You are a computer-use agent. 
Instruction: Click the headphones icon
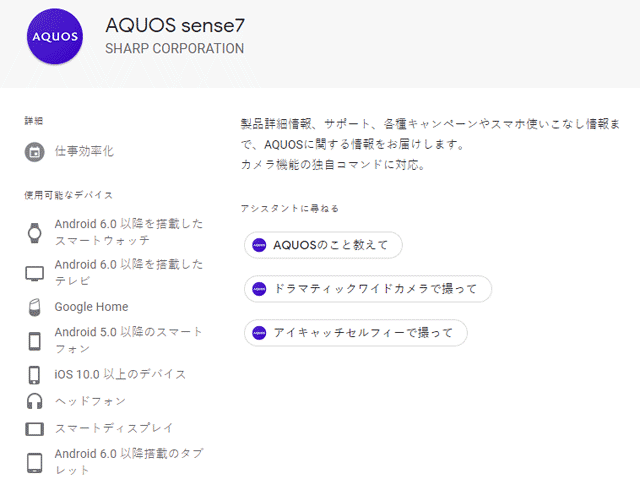click(x=34, y=401)
